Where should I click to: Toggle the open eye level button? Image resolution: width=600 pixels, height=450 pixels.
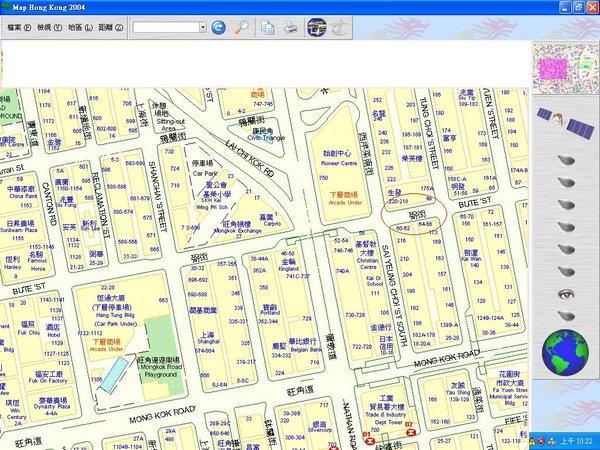(566, 294)
